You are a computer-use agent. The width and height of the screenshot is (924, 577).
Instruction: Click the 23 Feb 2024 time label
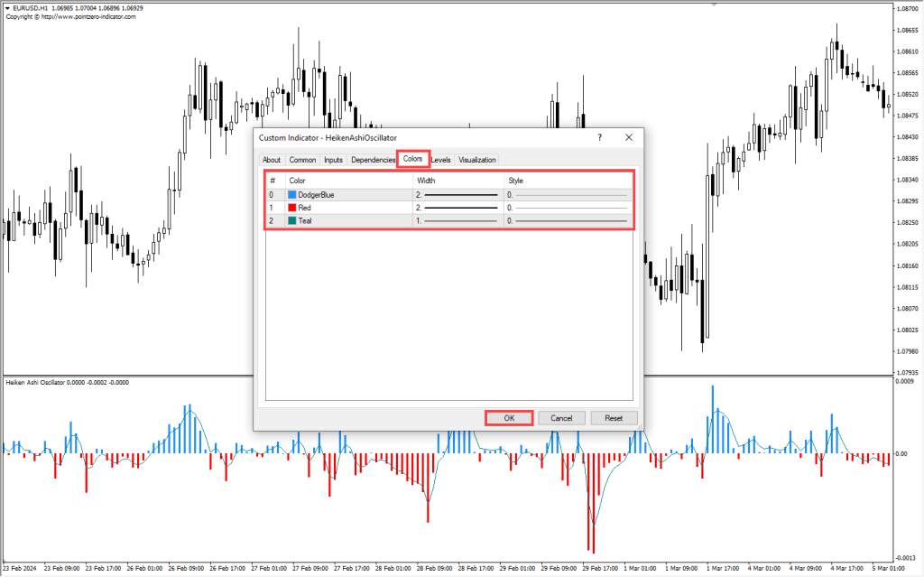click(x=20, y=569)
